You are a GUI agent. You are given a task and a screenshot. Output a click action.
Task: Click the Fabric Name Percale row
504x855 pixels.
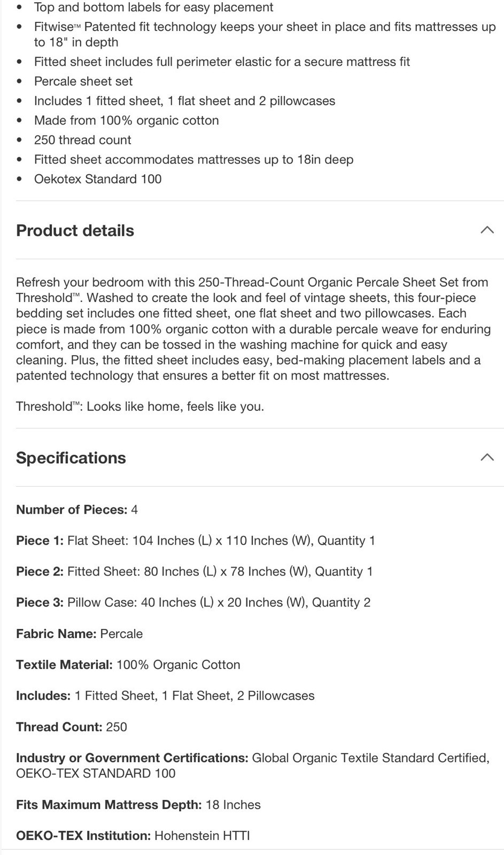click(x=80, y=634)
